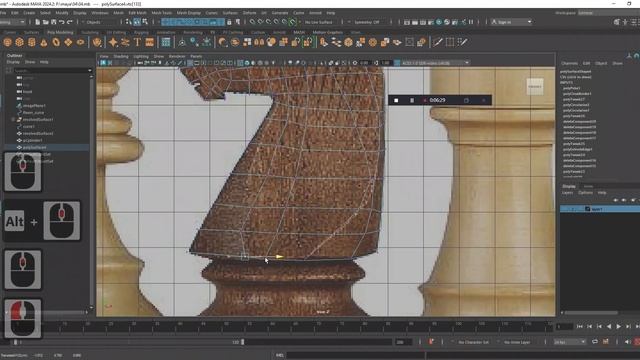Open the Deform menu

pyautogui.click(x=249, y=13)
